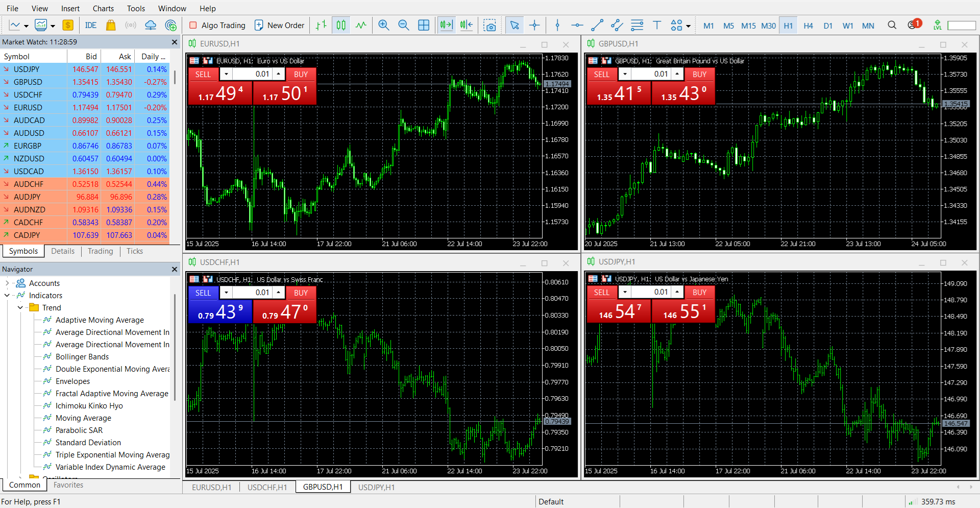Toggle Algo Trading on or off
Screen dimensions: 980x508
coord(217,25)
